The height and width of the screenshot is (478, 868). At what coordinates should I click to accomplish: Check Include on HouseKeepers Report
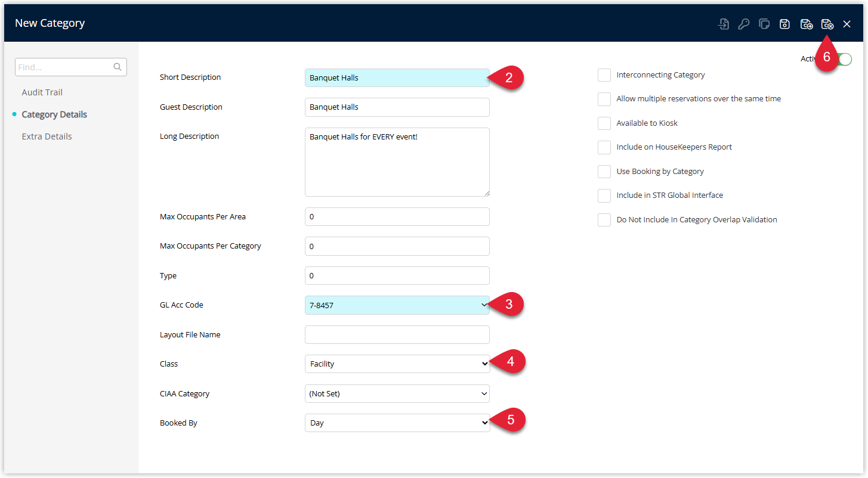604,147
